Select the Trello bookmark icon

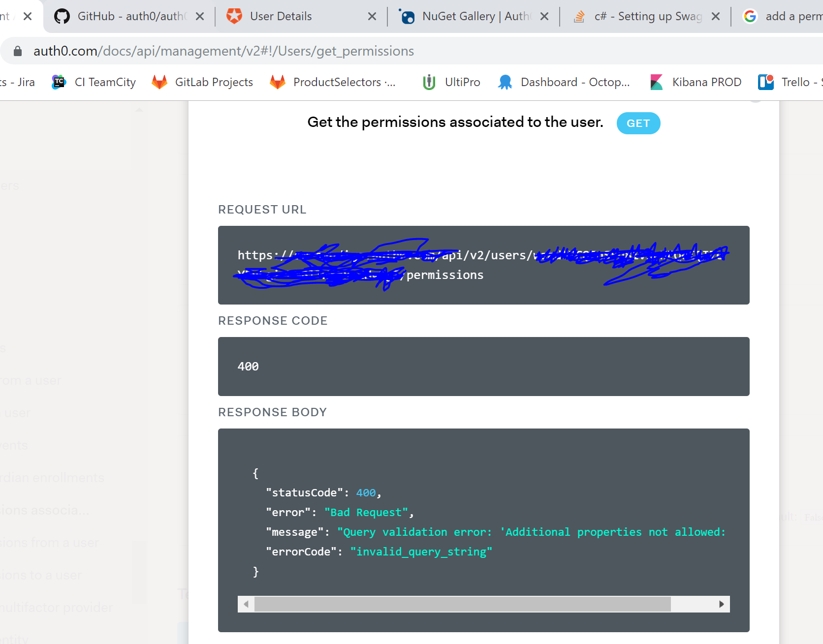click(x=765, y=82)
